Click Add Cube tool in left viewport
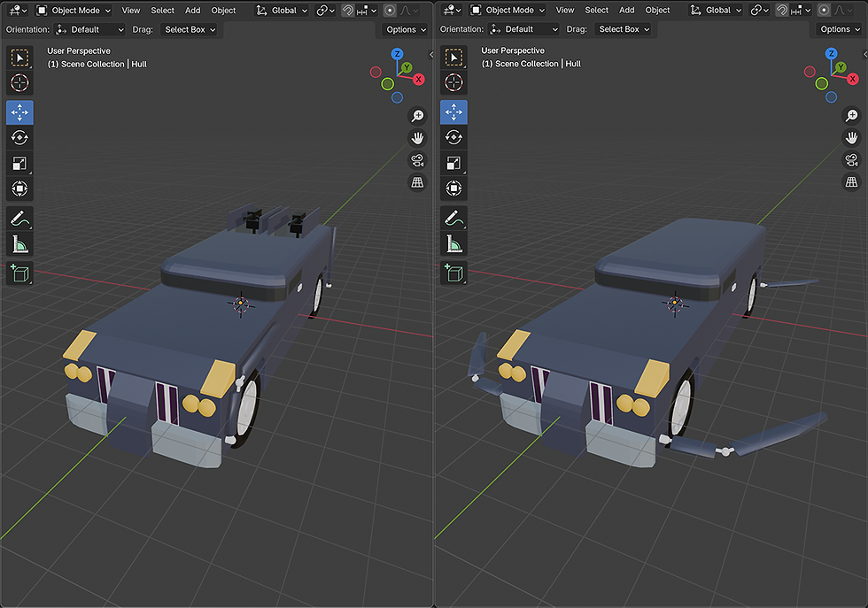The width and height of the screenshot is (868, 608). 19,273
